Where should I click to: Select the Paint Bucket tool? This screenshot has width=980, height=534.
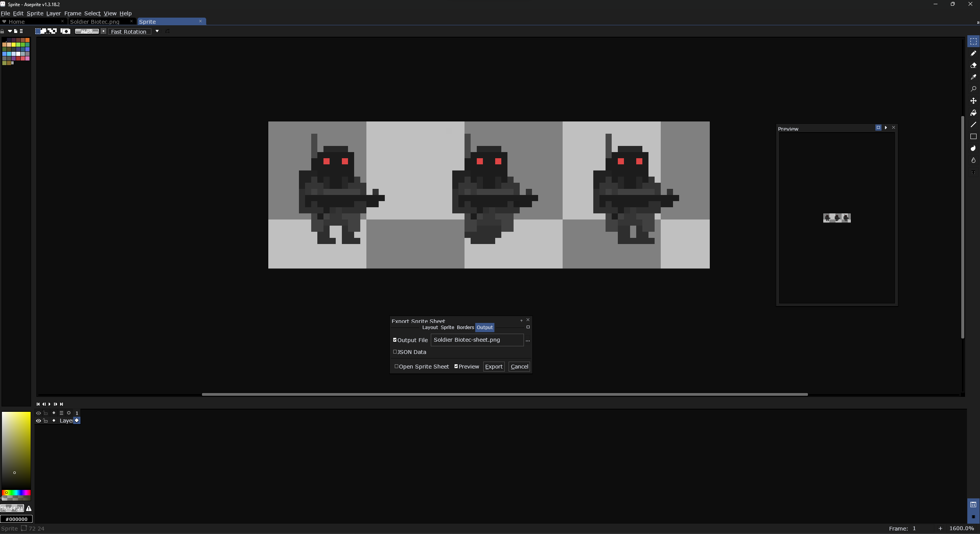click(973, 113)
